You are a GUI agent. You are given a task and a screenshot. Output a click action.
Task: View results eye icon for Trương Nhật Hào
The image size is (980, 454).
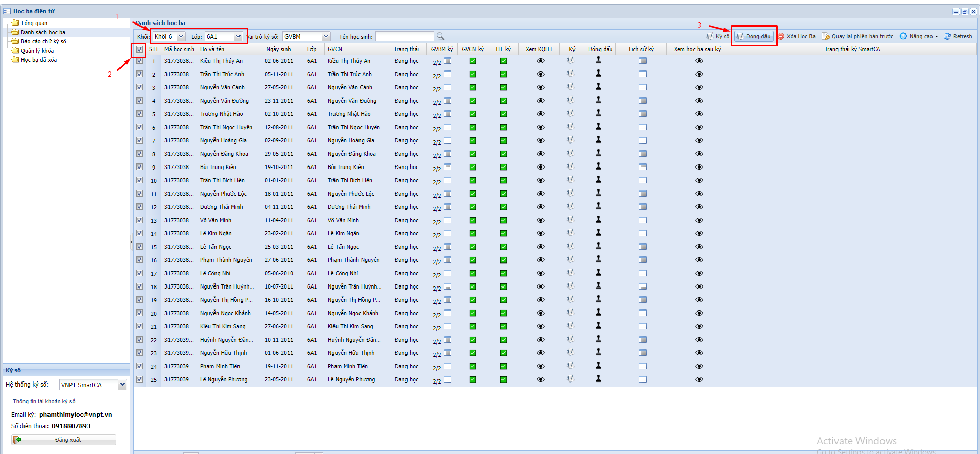click(x=540, y=114)
